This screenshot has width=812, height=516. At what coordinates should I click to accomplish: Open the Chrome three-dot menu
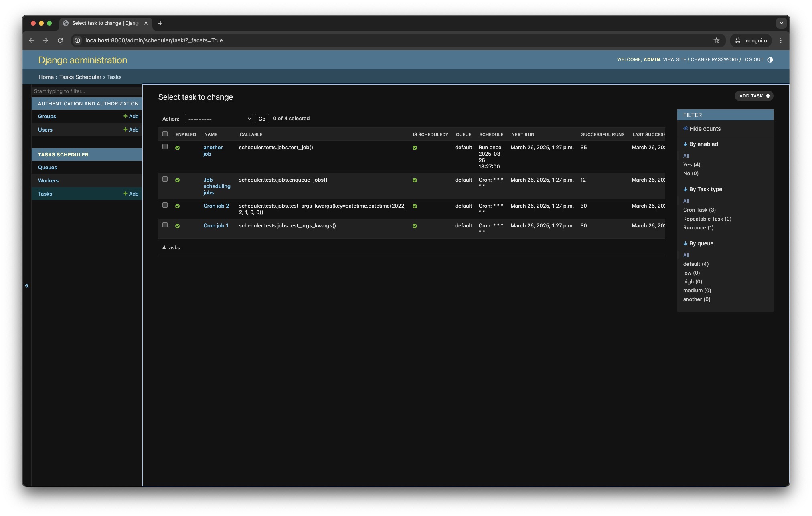point(780,40)
